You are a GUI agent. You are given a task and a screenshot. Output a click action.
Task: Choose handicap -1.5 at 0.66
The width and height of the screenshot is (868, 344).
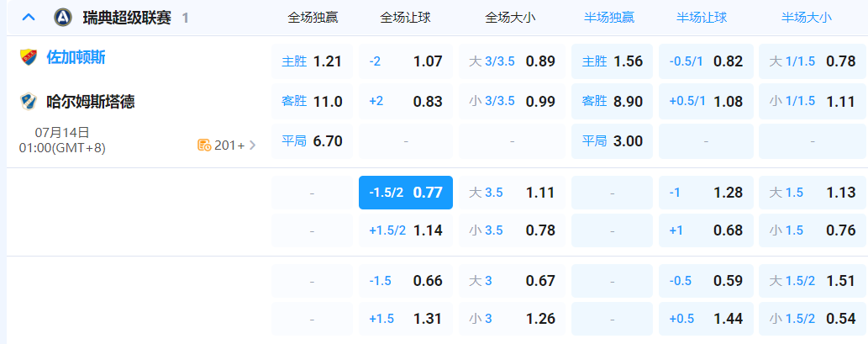[x=406, y=281]
